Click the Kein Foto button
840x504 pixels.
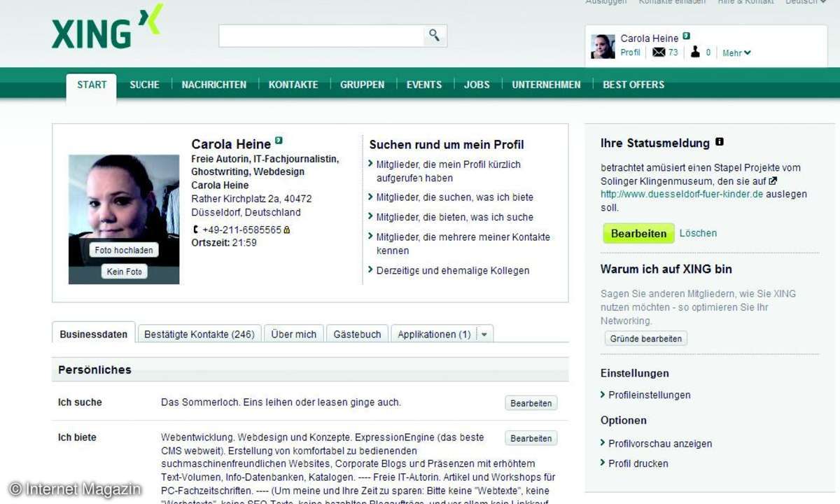125,272
